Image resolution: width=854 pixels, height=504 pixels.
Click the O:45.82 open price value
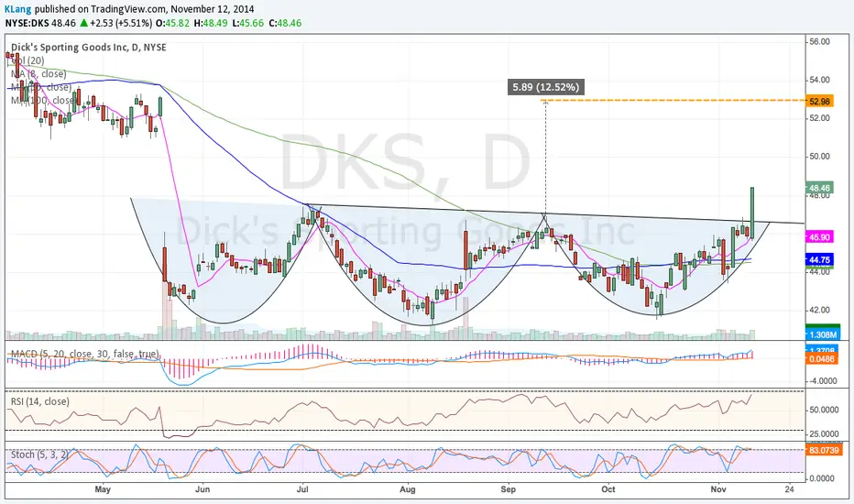tap(172, 23)
